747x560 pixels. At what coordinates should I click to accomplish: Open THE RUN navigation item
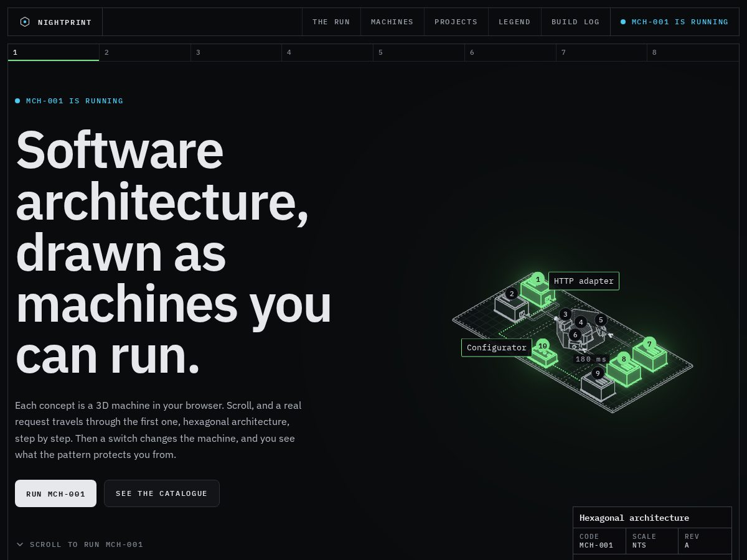click(331, 22)
